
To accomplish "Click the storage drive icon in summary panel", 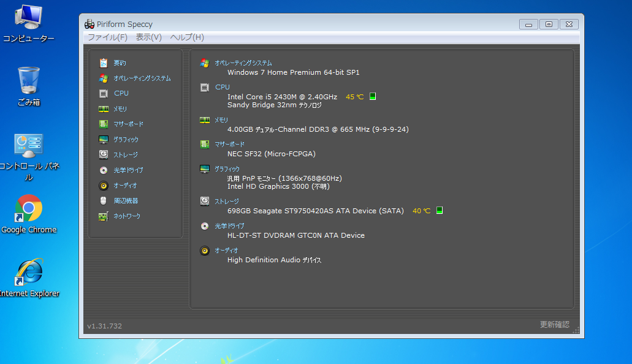I will pos(205,201).
